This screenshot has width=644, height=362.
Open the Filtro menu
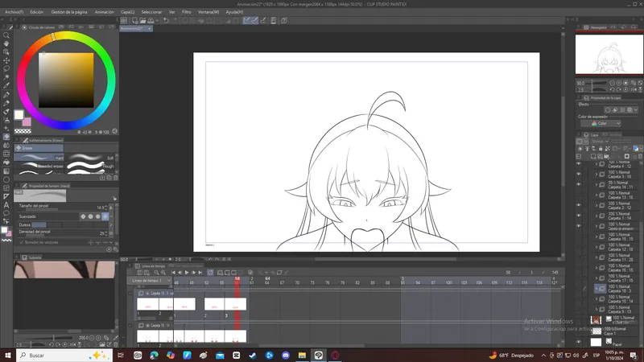click(187, 12)
